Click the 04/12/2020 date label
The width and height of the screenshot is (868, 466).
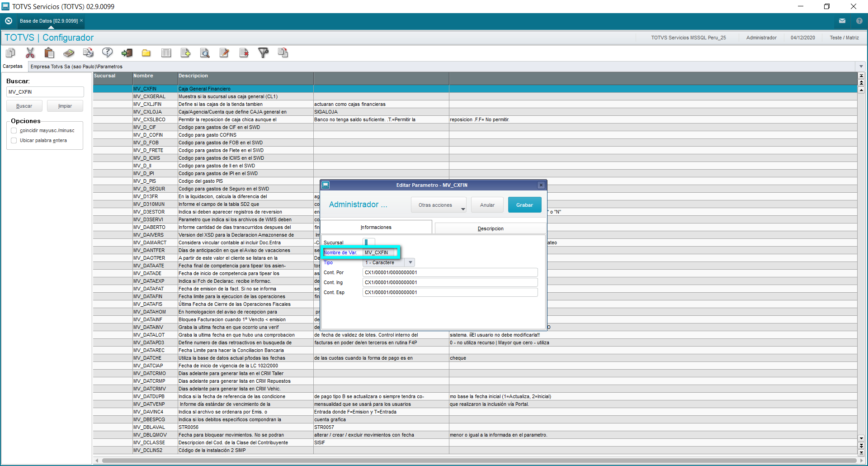pos(802,38)
